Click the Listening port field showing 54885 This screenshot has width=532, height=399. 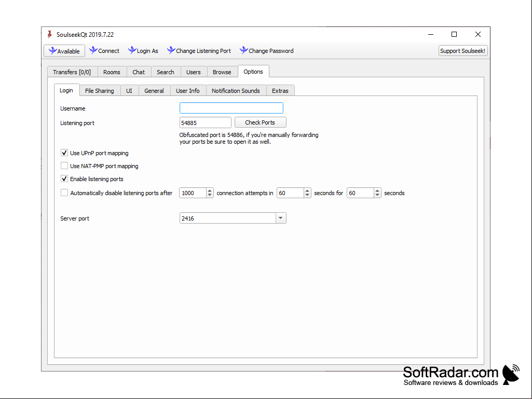pos(205,122)
